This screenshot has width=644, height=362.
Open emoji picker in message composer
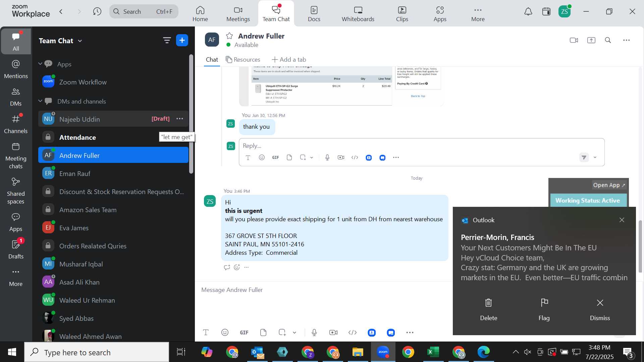tap(225, 333)
